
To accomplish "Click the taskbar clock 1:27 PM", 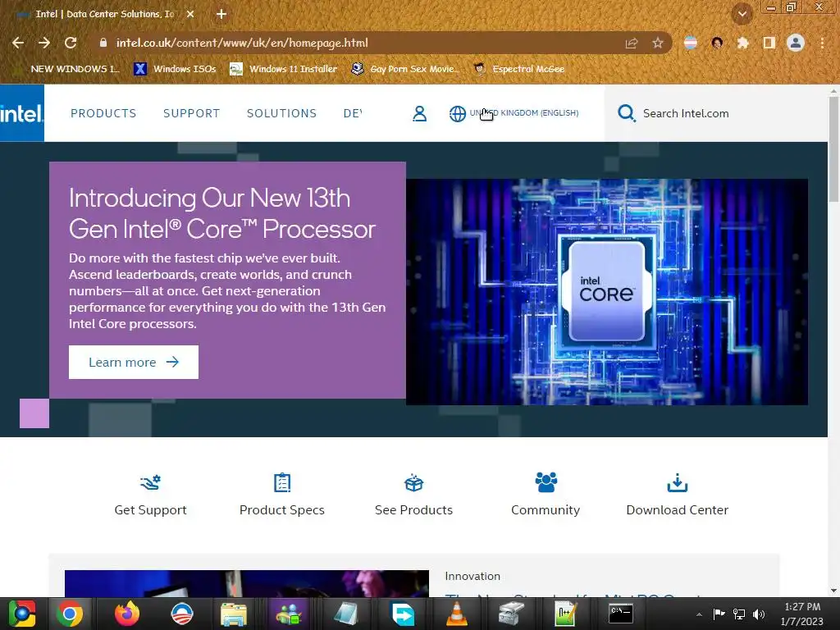I will [802, 607].
